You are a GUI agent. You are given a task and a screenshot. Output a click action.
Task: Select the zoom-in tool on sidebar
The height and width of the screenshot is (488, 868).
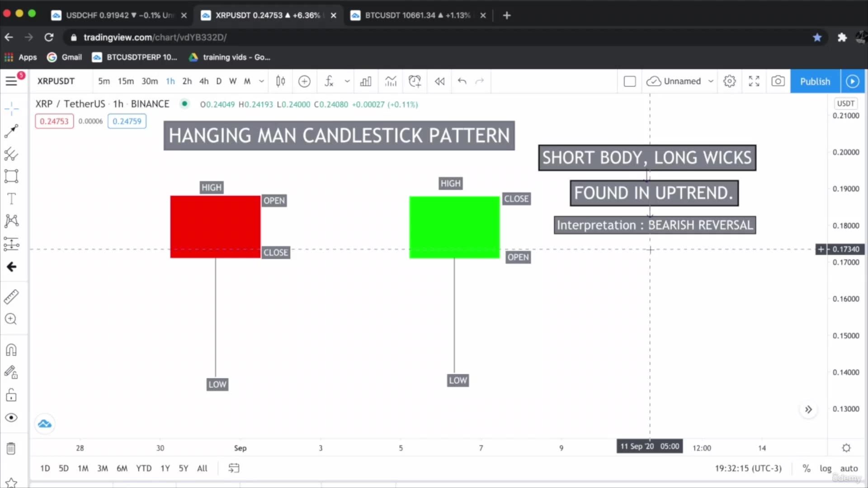tap(11, 319)
